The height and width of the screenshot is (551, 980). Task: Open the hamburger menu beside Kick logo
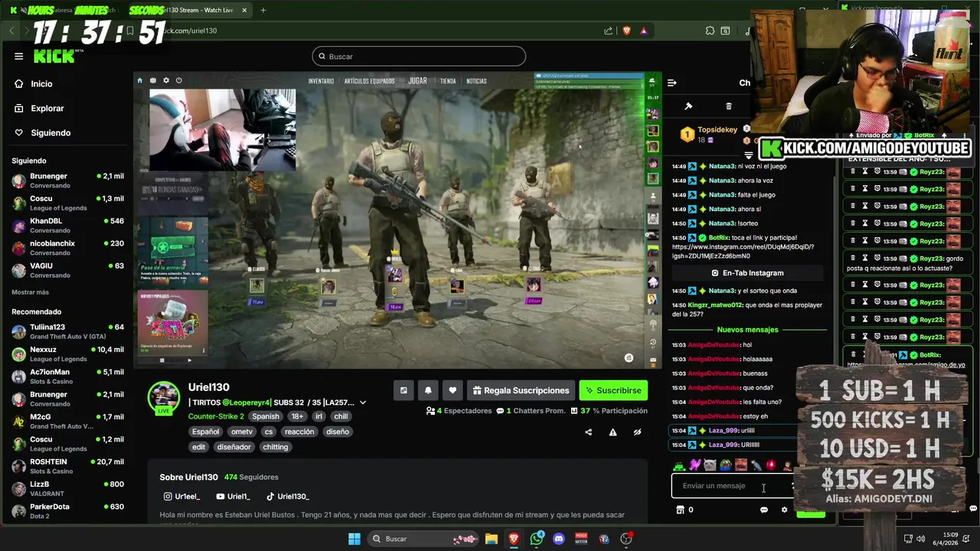pos(18,56)
